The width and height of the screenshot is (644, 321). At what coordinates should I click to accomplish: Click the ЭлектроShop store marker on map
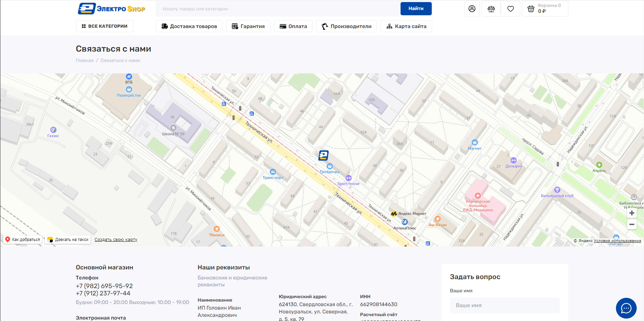pyautogui.click(x=324, y=155)
